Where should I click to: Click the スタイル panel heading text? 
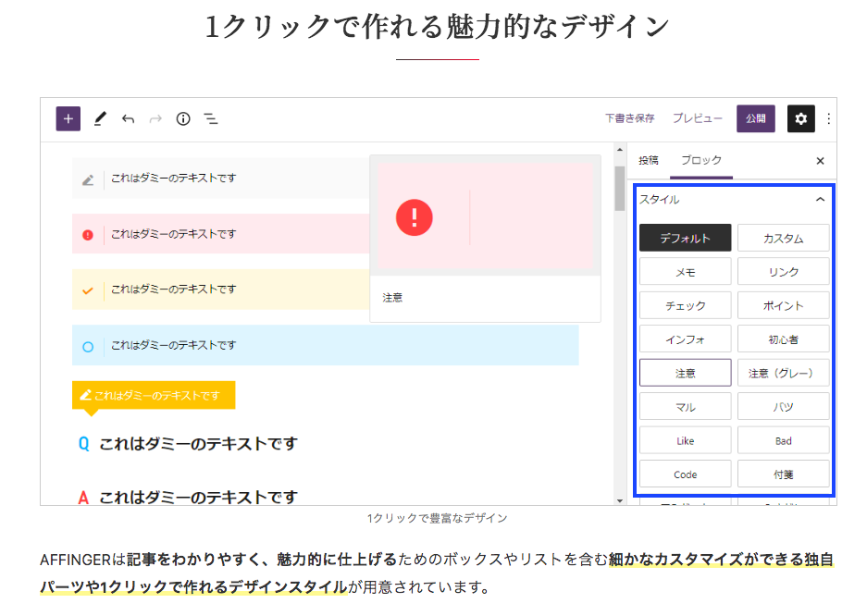coord(659,200)
